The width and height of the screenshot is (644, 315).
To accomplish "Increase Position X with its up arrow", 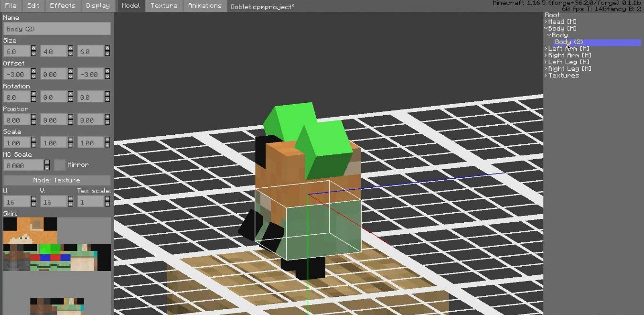I will pos(33,117).
